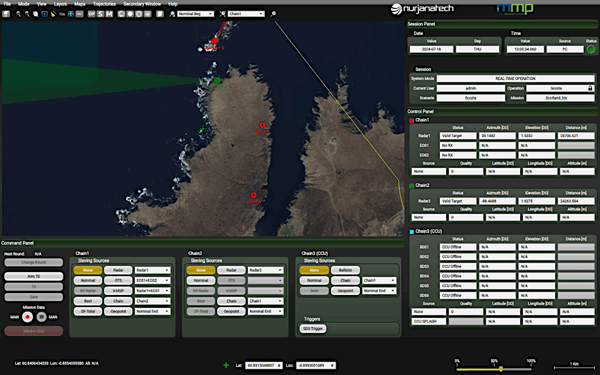Select Ballistic slewing source in Chain3
The height and width of the screenshot is (375, 600).
[x=346, y=270]
